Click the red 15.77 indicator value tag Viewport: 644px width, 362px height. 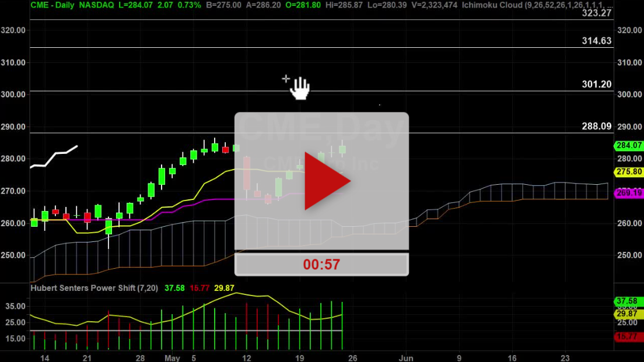pyautogui.click(x=628, y=336)
